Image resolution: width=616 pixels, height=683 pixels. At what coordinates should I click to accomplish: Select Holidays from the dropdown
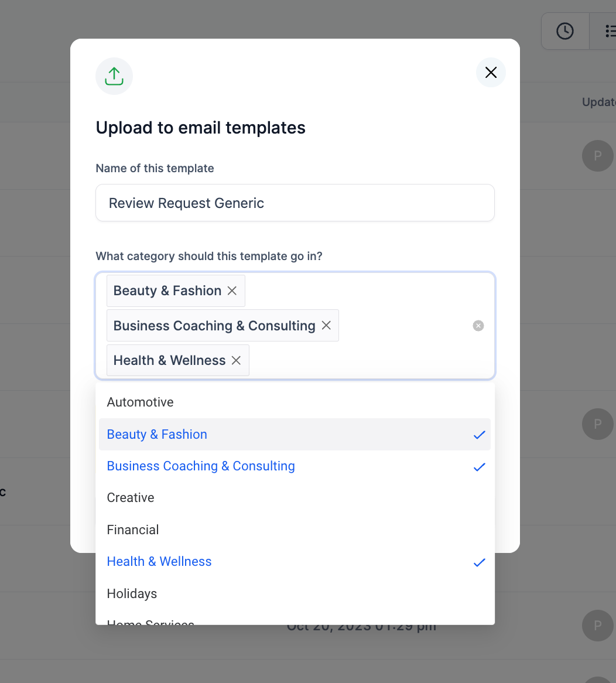pyautogui.click(x=295, y=593)
